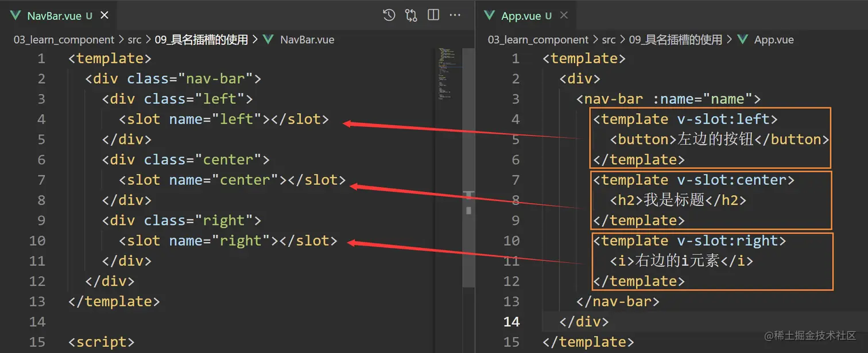Close the App.vue tab

click(564, 15)
